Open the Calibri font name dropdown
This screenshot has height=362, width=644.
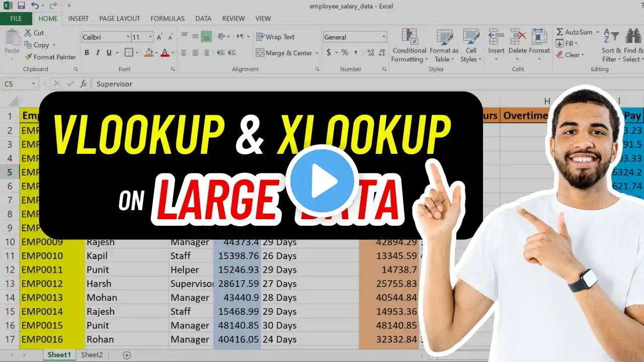click(127, 37)
